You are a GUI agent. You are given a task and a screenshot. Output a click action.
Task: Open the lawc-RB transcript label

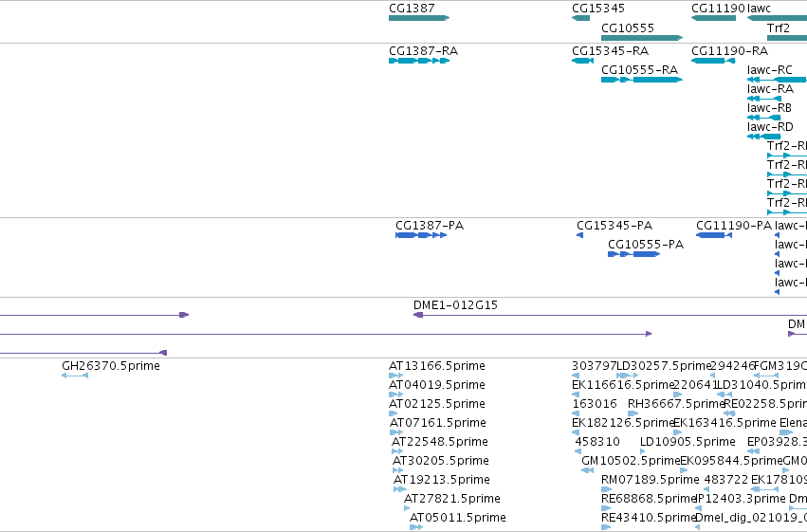point(769,108)
